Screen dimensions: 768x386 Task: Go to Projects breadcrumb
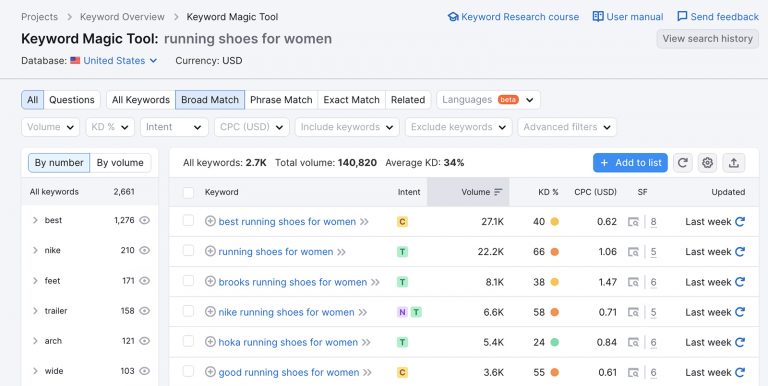(39, 17)
